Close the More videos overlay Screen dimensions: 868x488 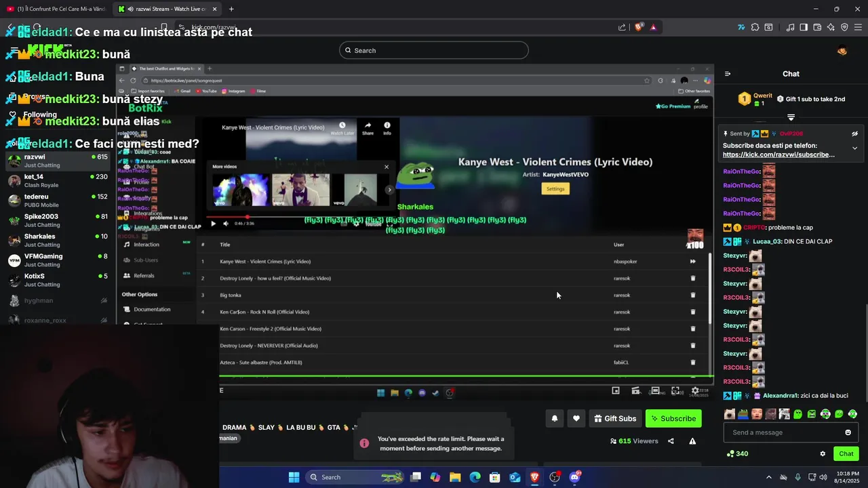(x=387, y=167)
